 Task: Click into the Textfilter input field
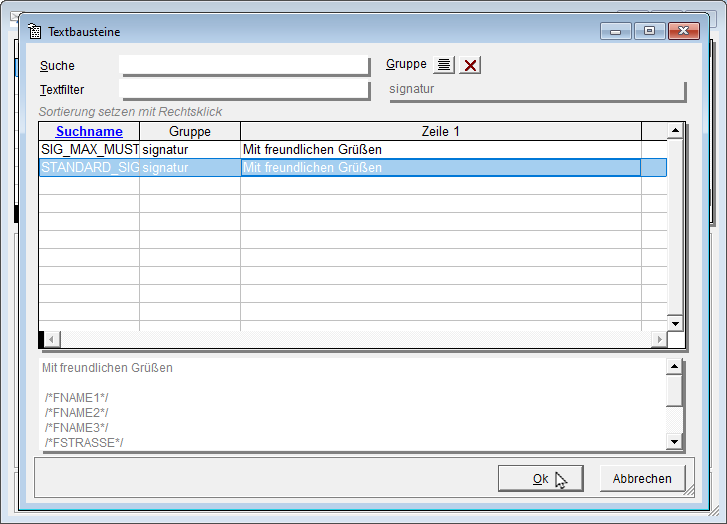(x=244, y=89)
